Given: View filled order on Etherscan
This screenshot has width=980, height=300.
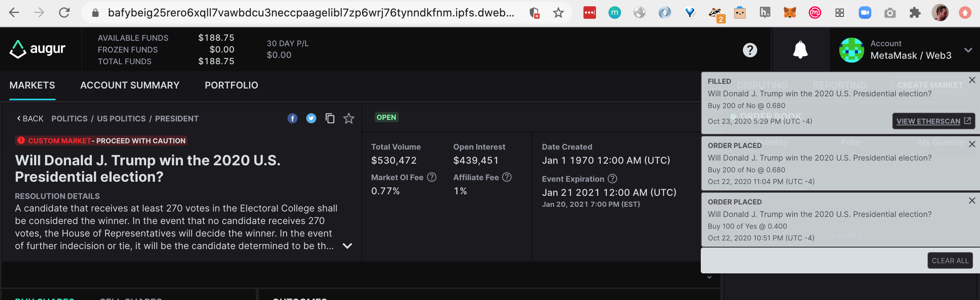Looking at the screenshot, I should [933, 121].
